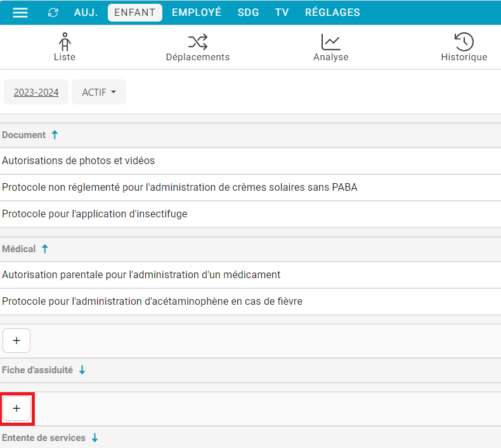The height and width of the screenshot is (448, 501).
Task: Open the crèmes solaires sans PABA protocol
Action: (x=251, y=188)
